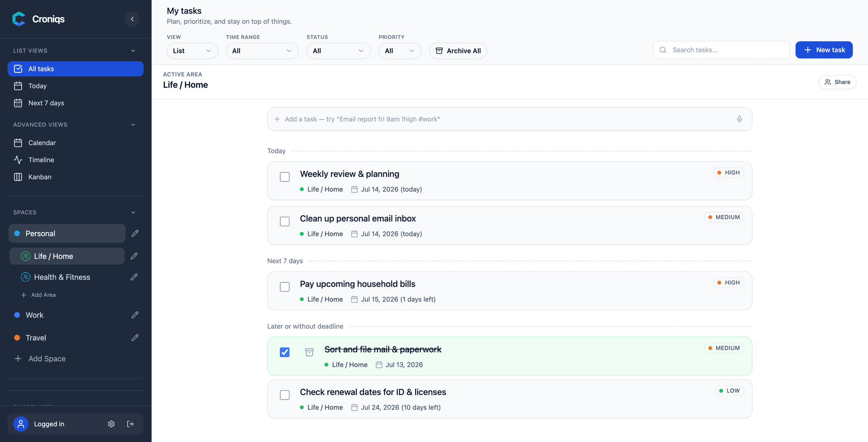The height and width of the screenshot is (442, 868).
Task: Click the plus icon in the add task field
Action: click(277, 119)
